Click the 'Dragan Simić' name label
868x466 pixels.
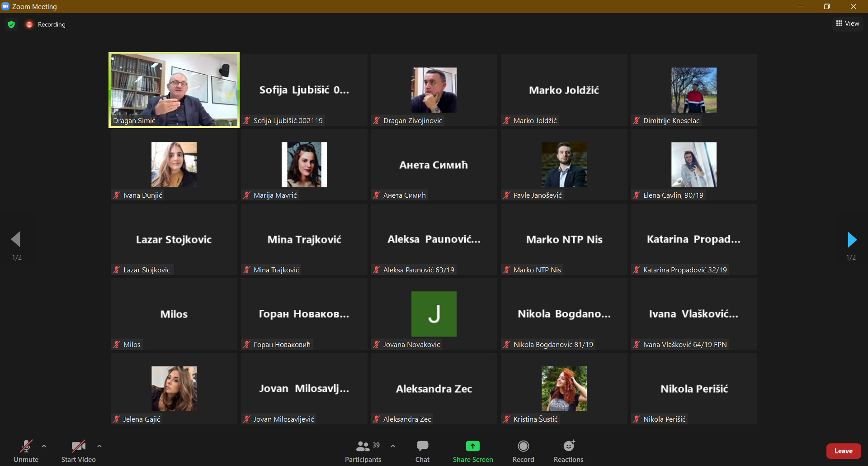[134, 120]
